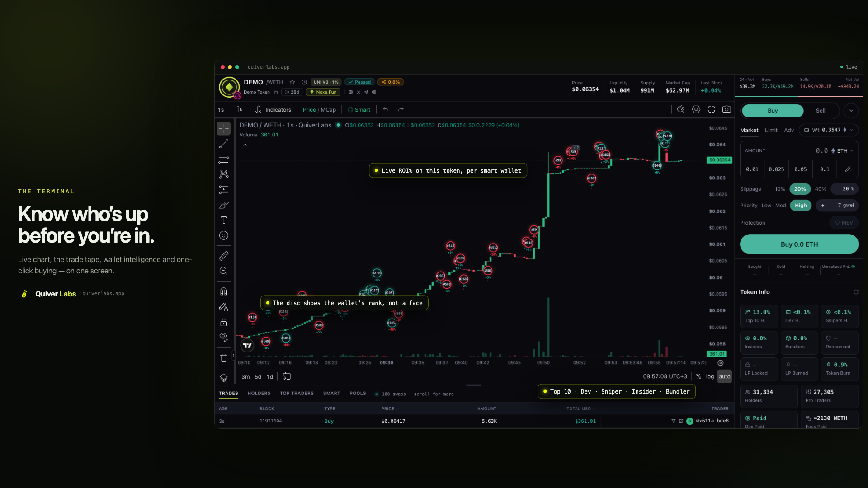
Task: Switch to the HOLDERS tab
Action: pos(259,394)
